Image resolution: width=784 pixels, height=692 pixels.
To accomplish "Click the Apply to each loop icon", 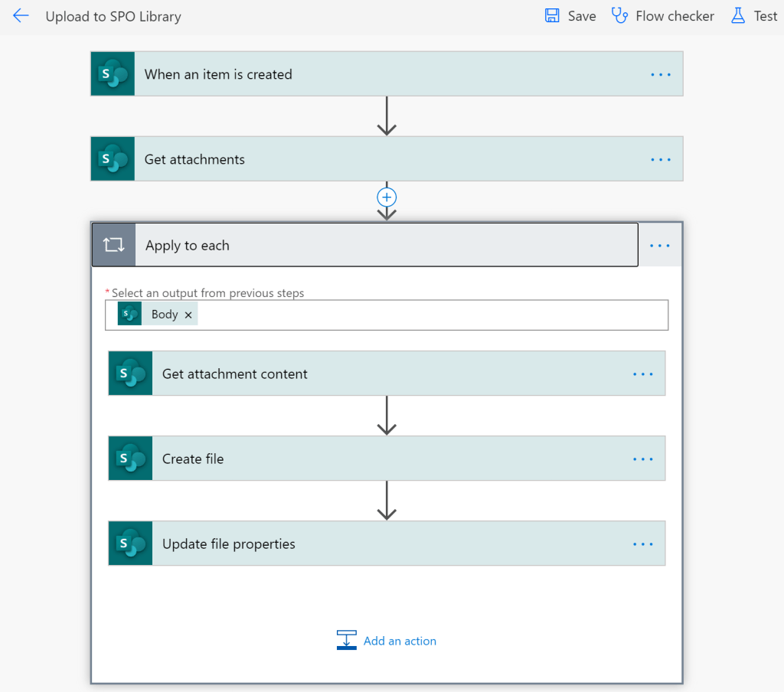I will pos(113,246).
